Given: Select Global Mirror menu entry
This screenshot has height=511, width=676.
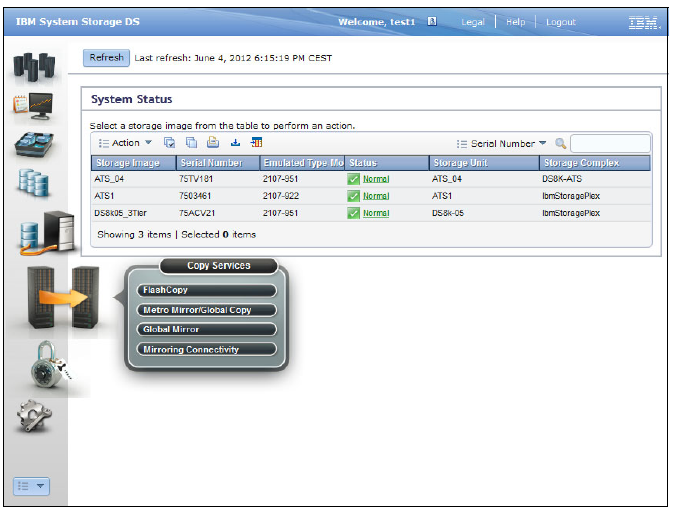Looking at the screenshot, I should coord(207,329).
